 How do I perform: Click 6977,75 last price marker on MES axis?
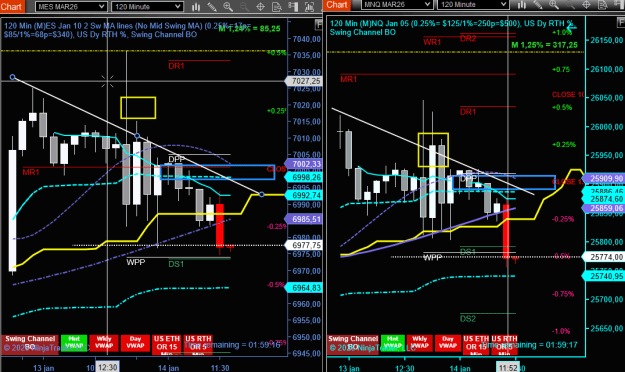[x=303, y=245]
